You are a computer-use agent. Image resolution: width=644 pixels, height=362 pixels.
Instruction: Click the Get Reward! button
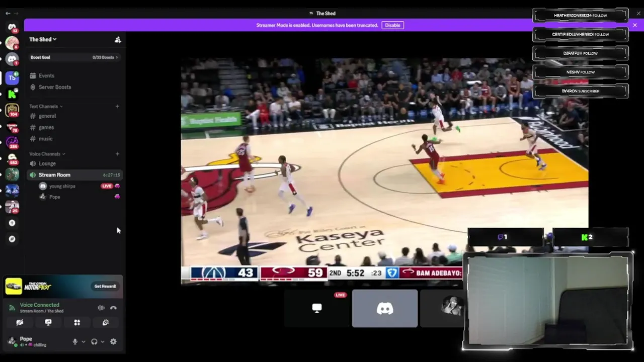tap(105, 286)
